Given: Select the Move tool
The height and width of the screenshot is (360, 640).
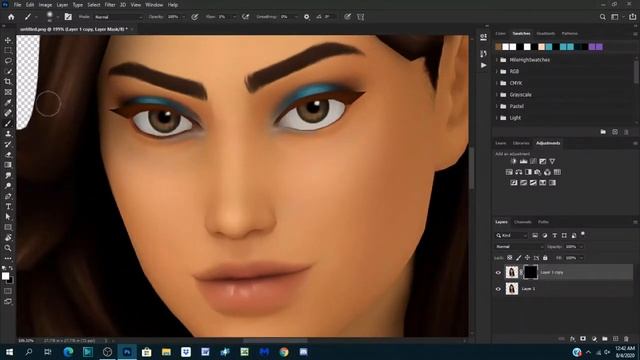Looking at the screenshot, I should 8,40.
